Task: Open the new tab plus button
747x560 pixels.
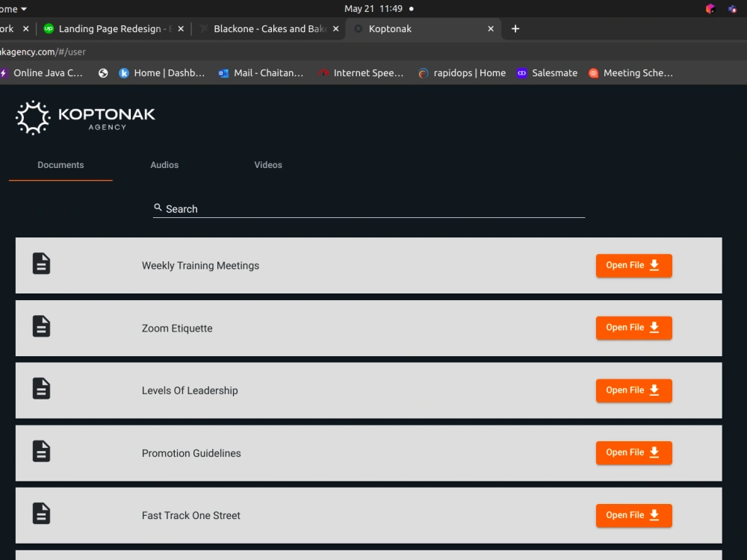Action: pyautogui.click(x=515, y=29)
